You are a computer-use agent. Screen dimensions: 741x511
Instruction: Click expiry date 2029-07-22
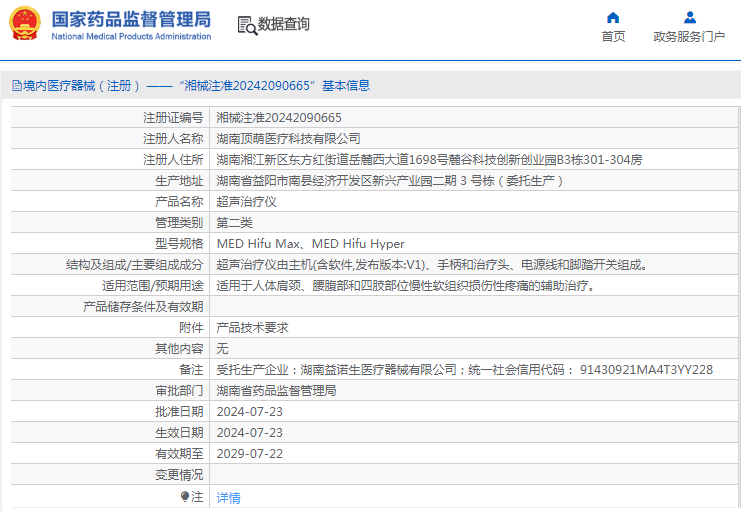(250, 454)
